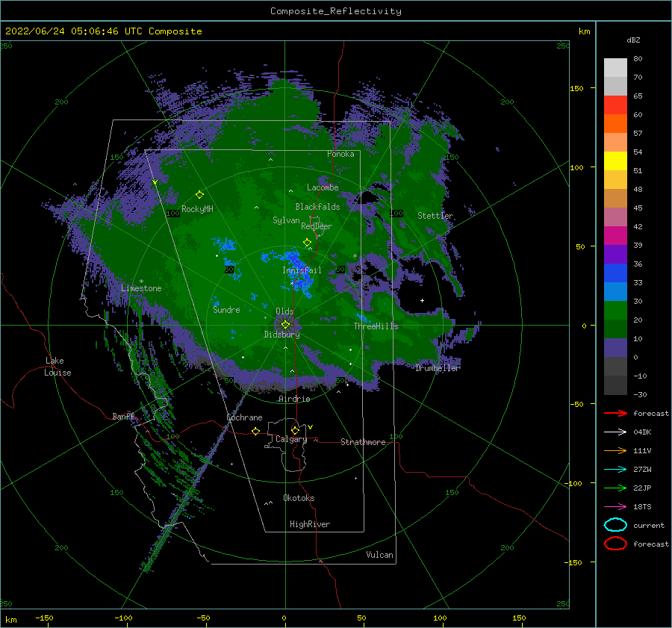Click the Blackfalds label
This screenshot has height=628, width=672.
pyautogui.click(x=317, y=207)
